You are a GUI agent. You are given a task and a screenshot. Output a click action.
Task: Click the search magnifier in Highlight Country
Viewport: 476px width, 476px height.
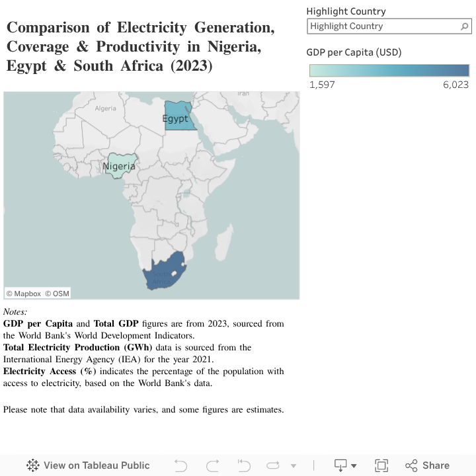click(x=464, y=26)
